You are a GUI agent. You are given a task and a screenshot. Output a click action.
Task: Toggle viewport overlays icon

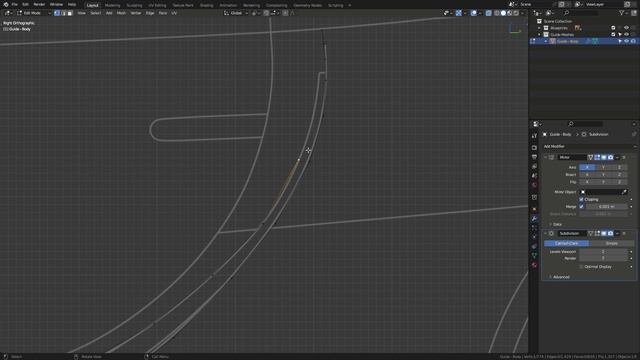(473, 13)
